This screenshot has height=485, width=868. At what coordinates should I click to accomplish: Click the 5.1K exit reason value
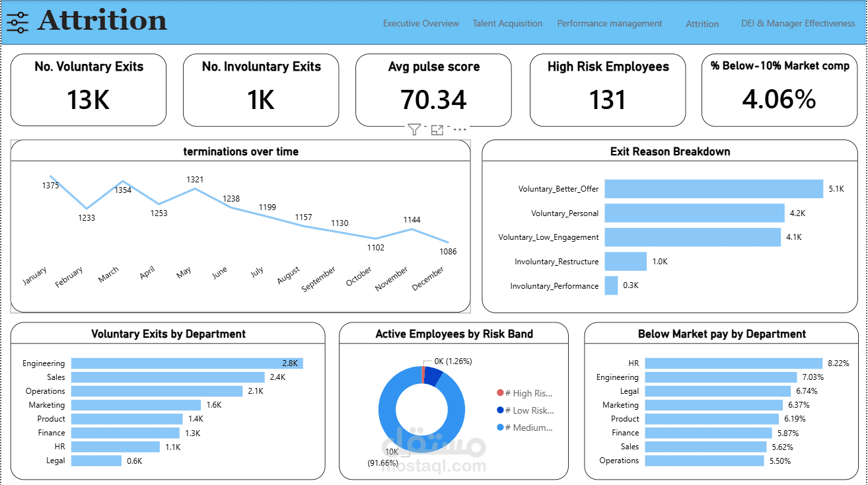click(836, 189)
